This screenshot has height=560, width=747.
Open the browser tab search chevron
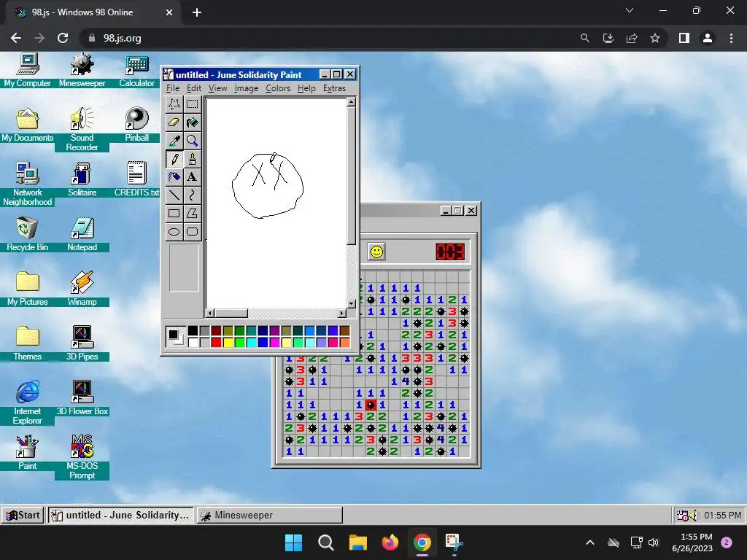630,10
